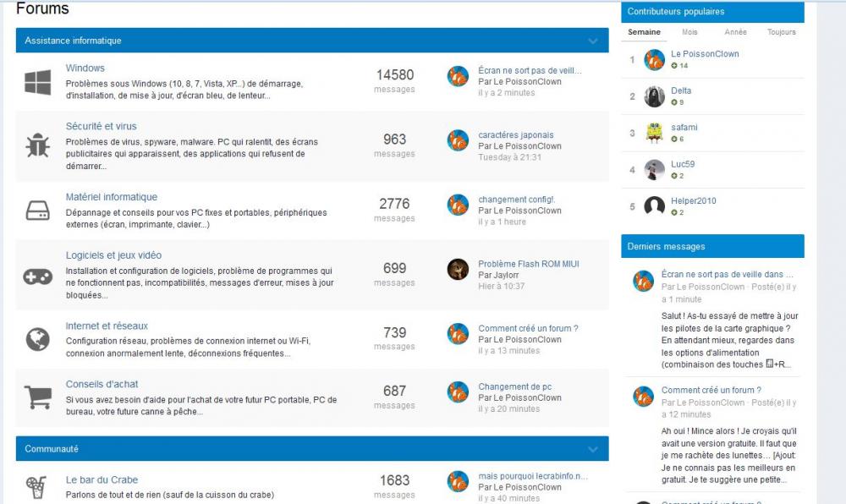The width and height of the screenshot is (846, 504).
Task: Click the globe icon for Internet et réseaux
Action: coord(38,340)
